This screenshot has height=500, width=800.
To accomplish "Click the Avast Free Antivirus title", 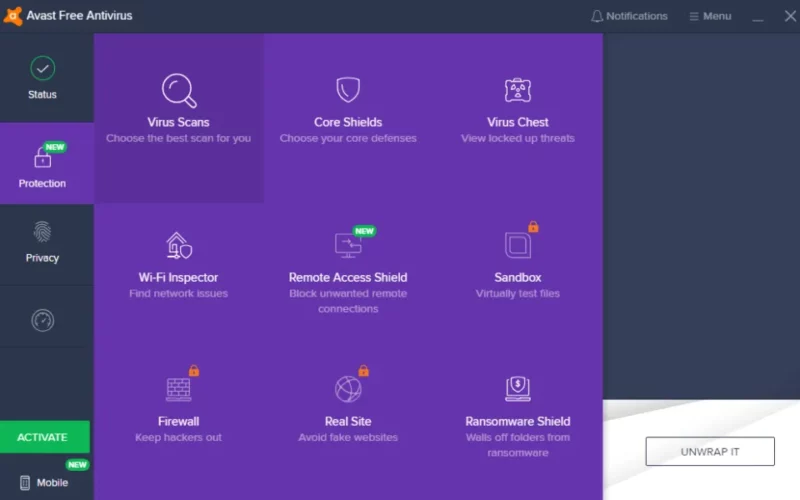I will pyautogui.click(x=79, y=16).
